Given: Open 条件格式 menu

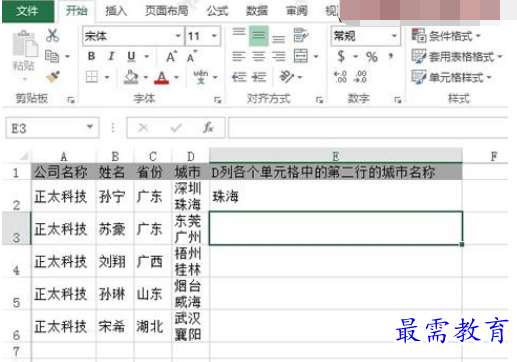Looking at the screenshot, I should click(446, 36).
